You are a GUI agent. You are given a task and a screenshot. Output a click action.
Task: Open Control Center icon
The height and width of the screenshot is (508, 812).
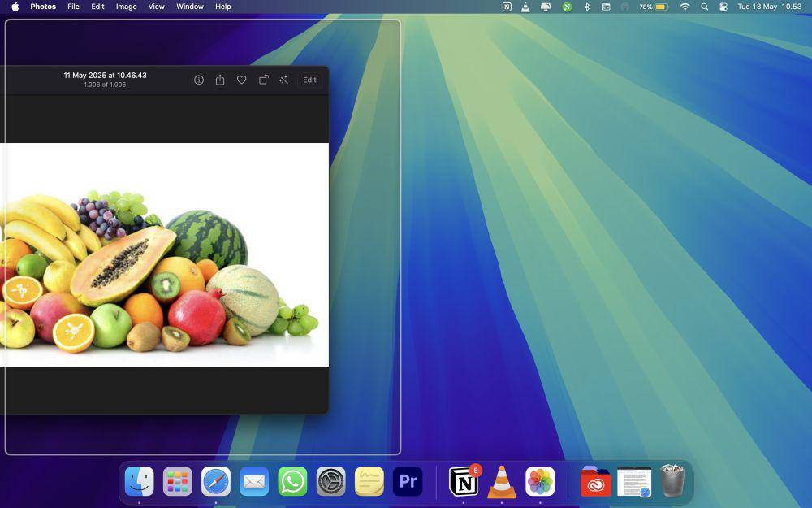coord(723,7)
